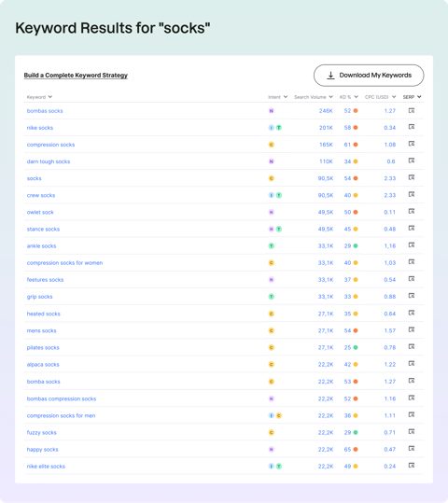
Task: Sort by Intent column dropdown
Action: 286,97
